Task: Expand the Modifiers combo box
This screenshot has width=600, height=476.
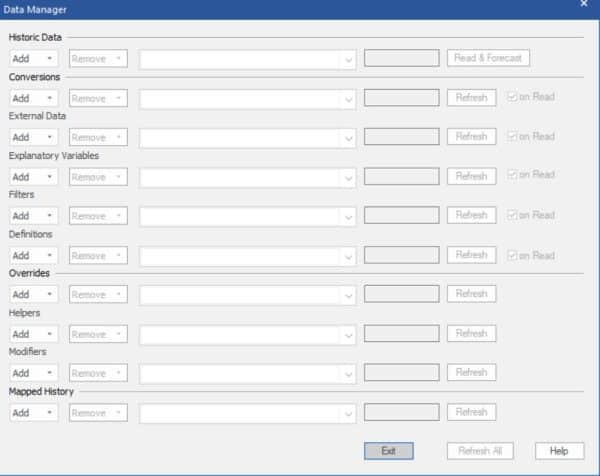Action: [x=348, y=374]
